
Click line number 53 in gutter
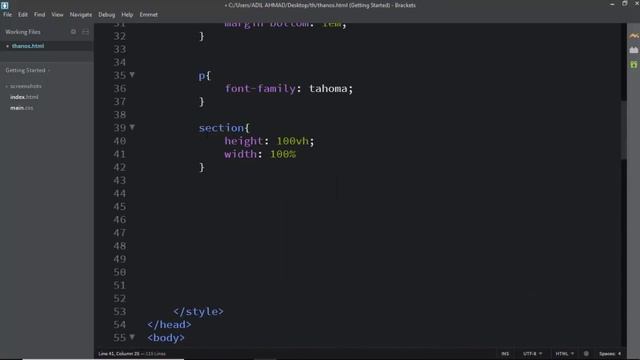[120, 311]
